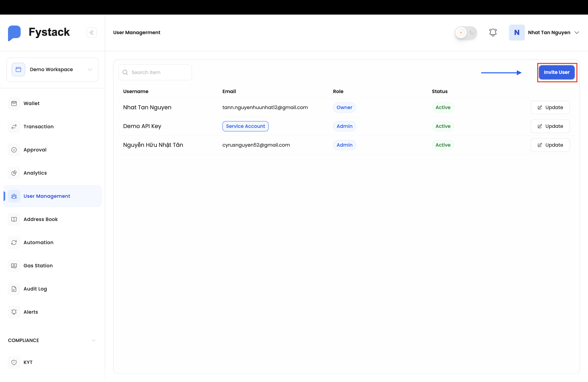Select the Address Book icon
This screenshot has height=382, width=588.
(x=14, y=219)
